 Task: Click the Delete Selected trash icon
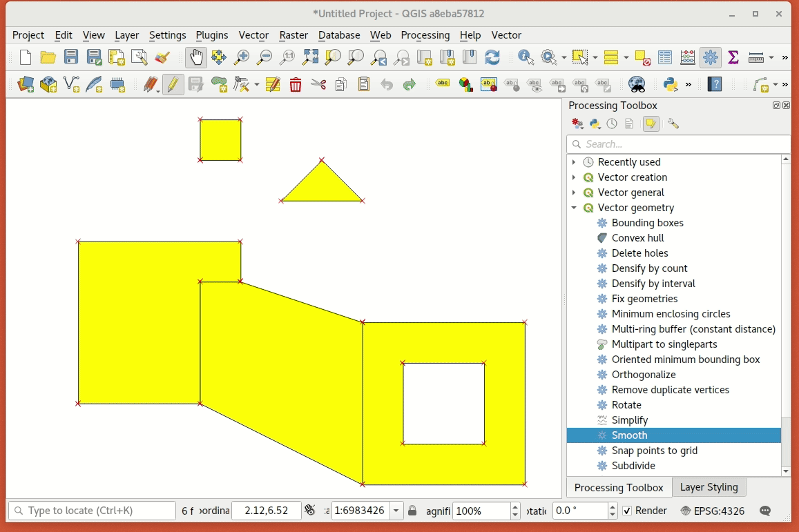click(x=296, y=85)
